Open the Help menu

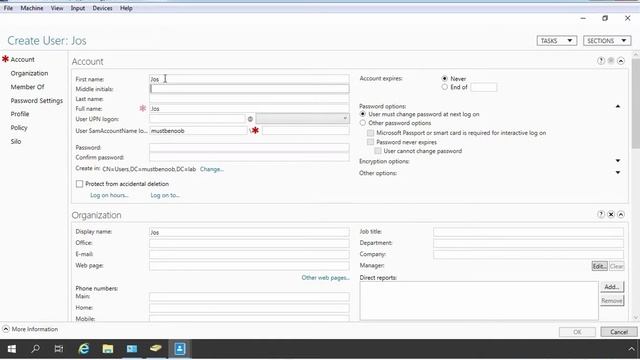[126, 8]
